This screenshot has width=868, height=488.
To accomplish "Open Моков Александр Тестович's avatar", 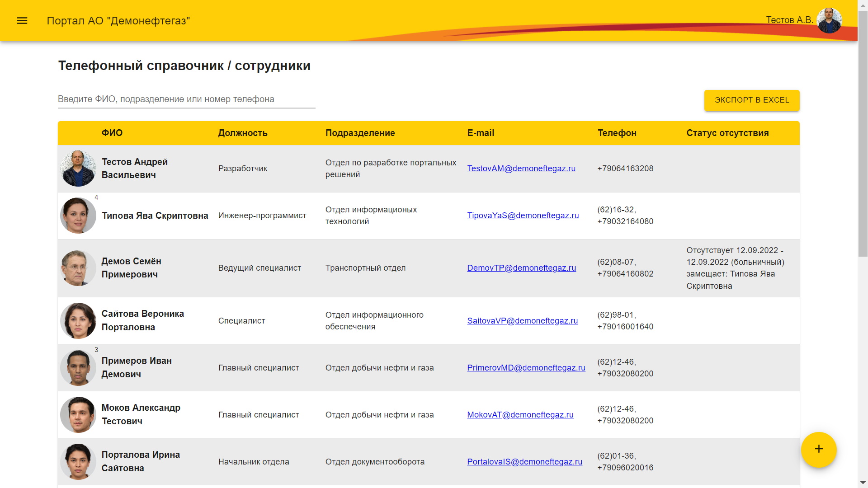I will [78, 415].
